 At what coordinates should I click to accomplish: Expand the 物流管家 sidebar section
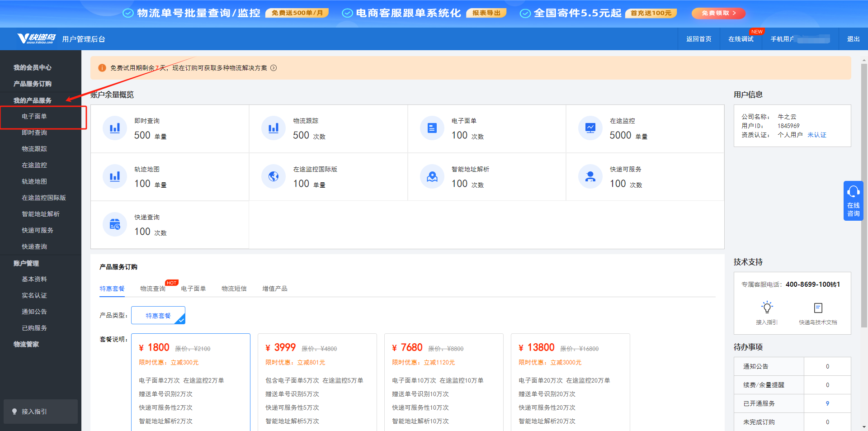pos(26,344)
